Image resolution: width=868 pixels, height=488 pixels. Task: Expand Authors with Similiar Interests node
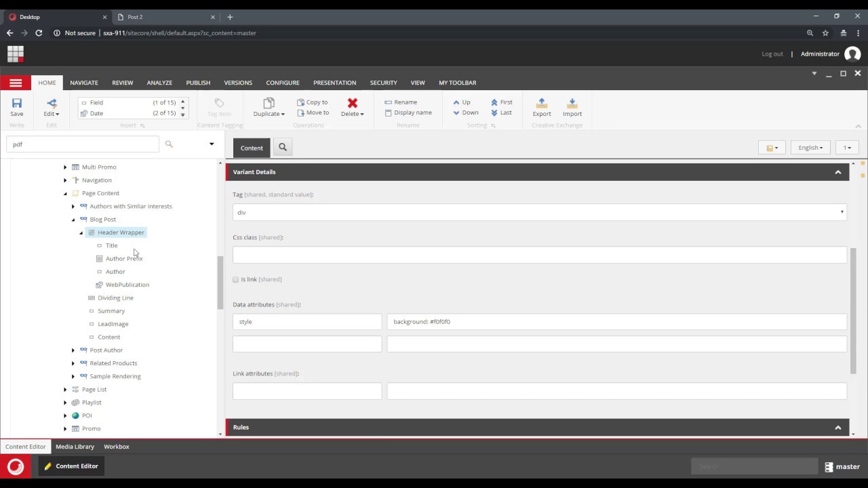(x=73, y=206)
